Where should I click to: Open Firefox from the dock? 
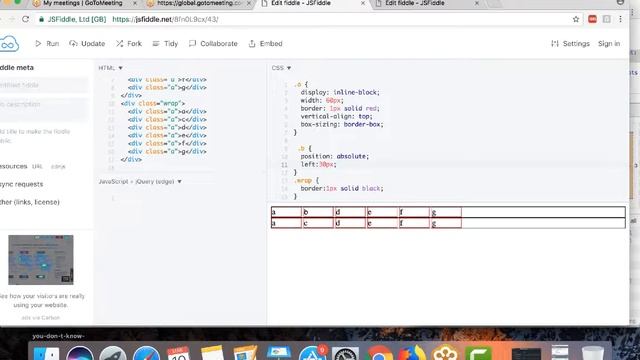point(412,353)
